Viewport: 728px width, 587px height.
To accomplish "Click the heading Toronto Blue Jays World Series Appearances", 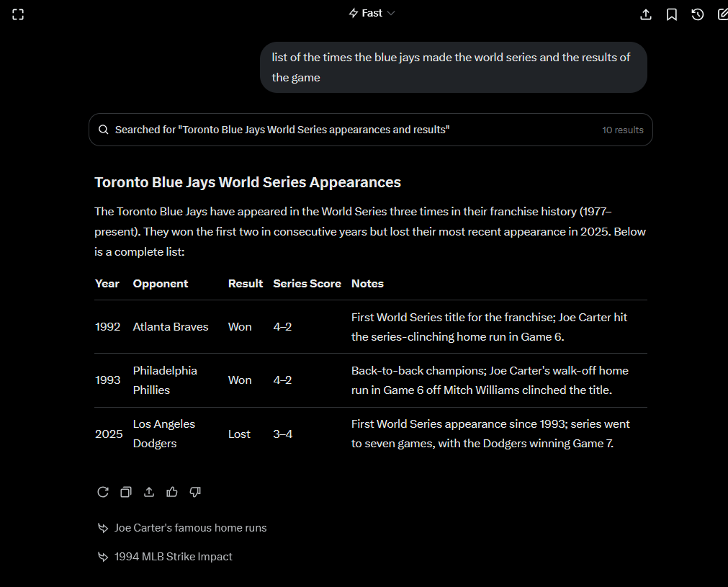I will coord(248,182).
